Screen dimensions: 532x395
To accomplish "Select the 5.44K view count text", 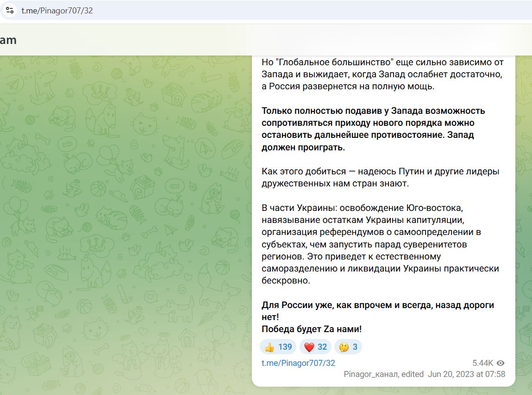I will [482, 363].
